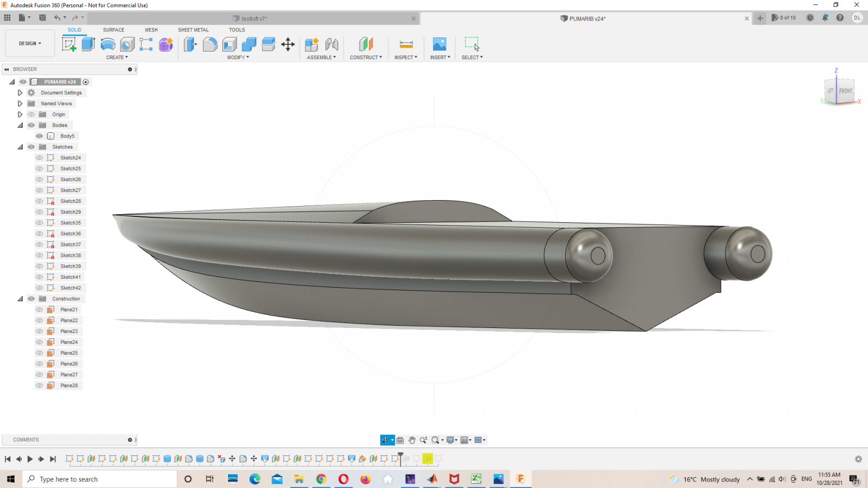Select the Measure tool
868x488 pixels.
(x=406, y=44)
